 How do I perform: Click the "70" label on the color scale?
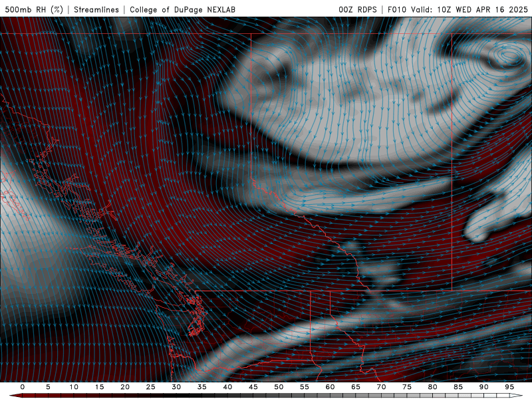pos(381,387)
